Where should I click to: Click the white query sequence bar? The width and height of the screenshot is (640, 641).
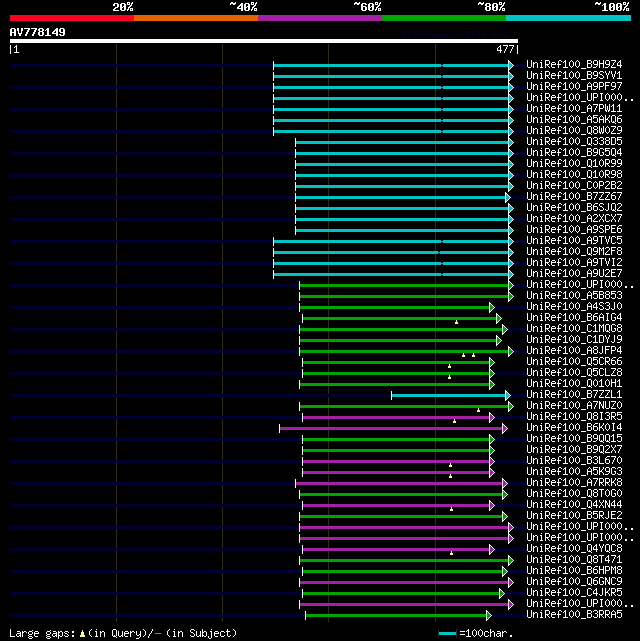[264, 41]
